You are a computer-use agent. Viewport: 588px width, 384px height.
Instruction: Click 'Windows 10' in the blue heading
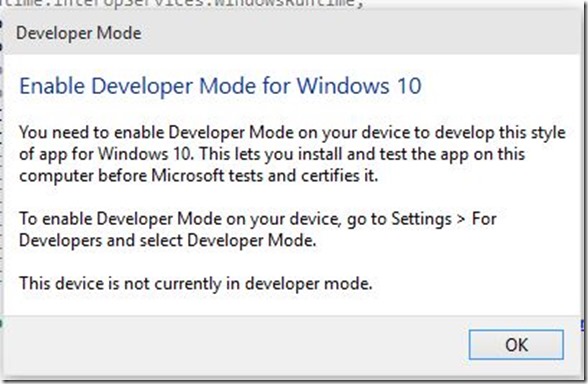[x=360, y=86]
